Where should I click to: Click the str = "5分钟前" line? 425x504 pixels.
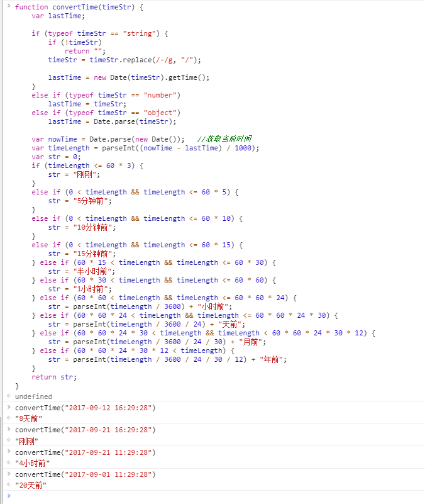80,201
